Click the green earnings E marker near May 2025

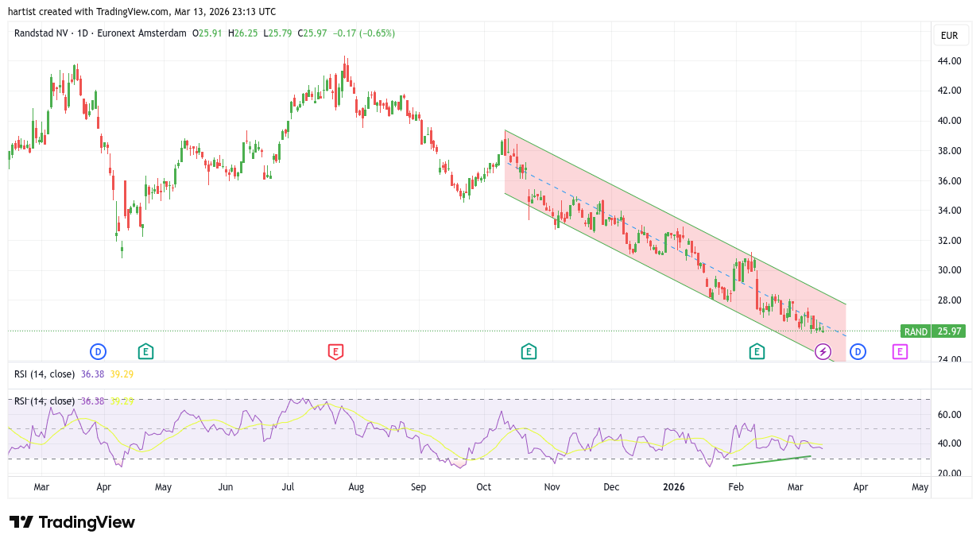(x=145, y=351)
